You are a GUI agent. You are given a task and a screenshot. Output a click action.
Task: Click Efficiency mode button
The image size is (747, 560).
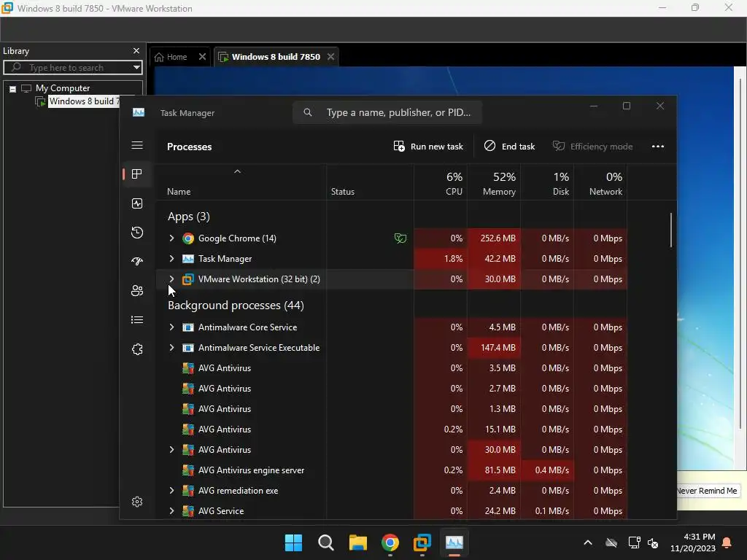coord(592,147)
